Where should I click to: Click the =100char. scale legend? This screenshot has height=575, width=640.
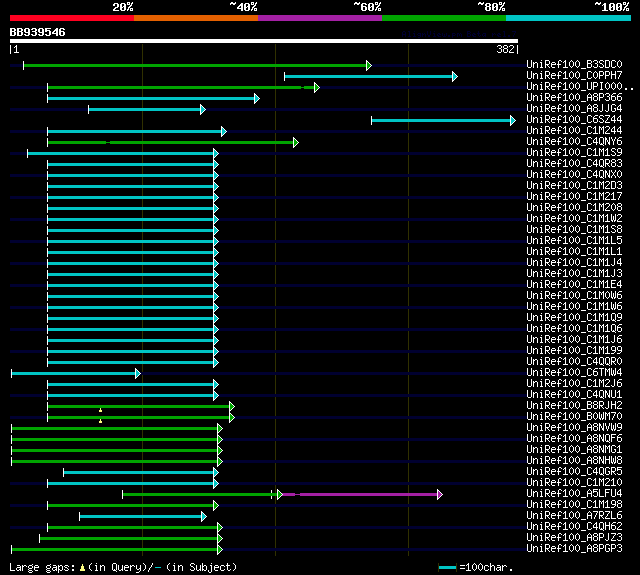point(476,567)
